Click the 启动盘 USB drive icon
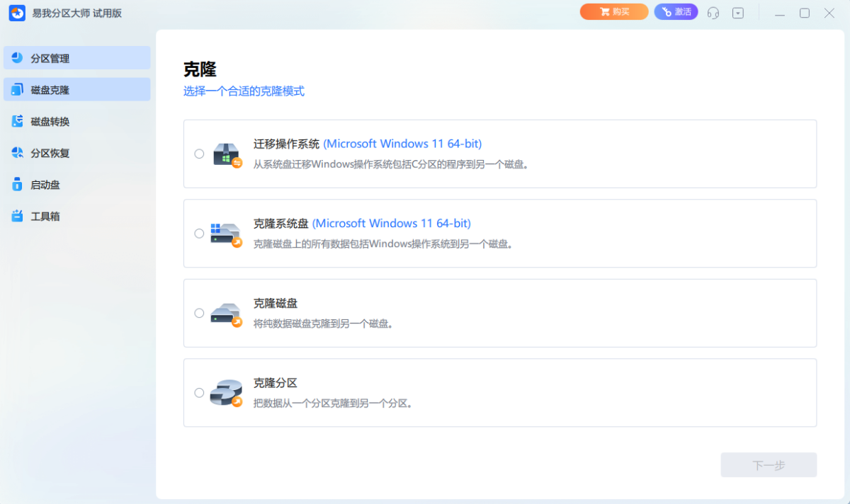Image resolution: width=850 pixels, height=504 pixels. (x=18, y=184)
